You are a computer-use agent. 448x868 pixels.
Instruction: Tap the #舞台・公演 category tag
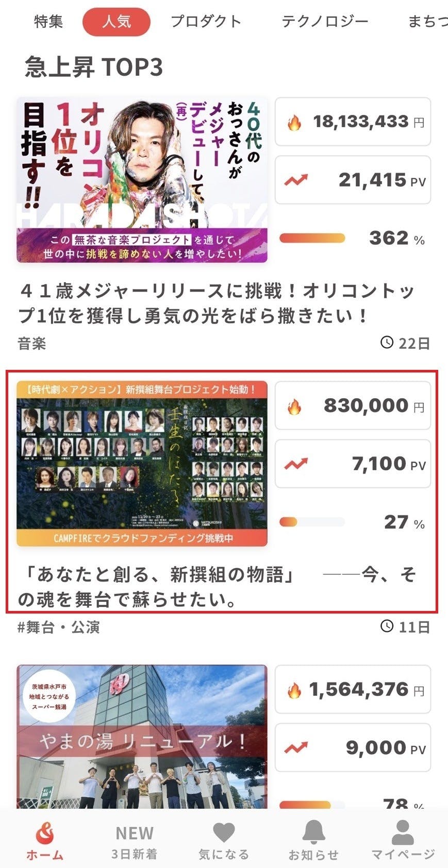[59, 627]
